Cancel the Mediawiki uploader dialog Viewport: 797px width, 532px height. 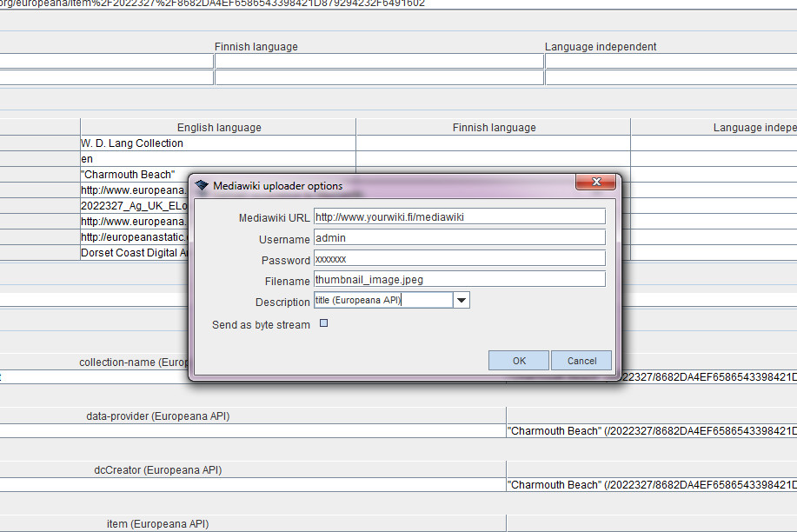(581, 360)
